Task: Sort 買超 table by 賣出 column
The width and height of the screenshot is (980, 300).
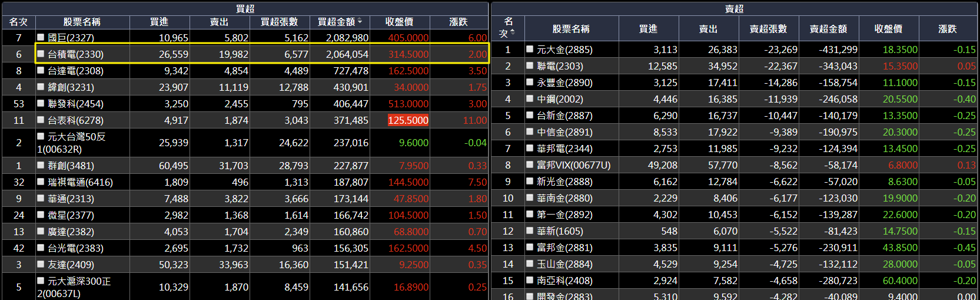Action: (219, 22)
